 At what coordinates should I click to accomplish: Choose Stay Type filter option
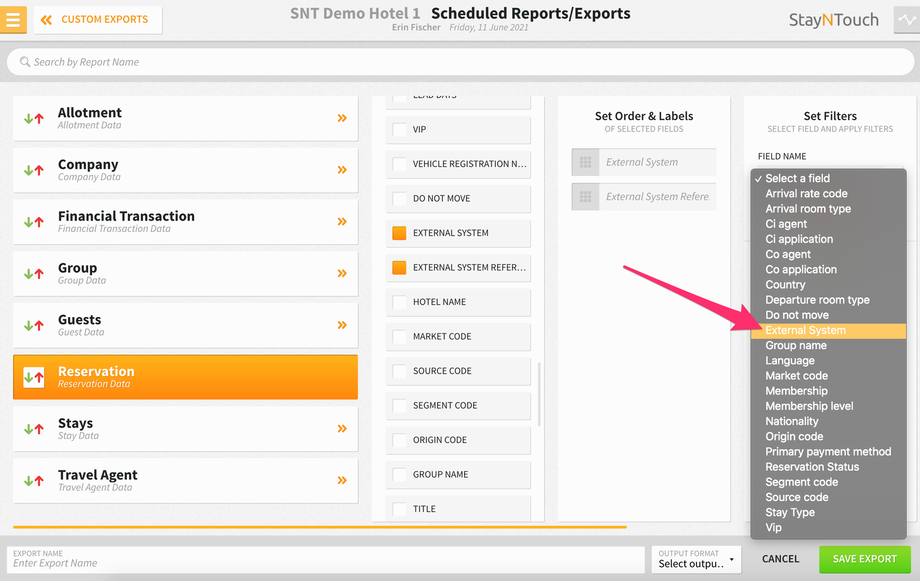click(828, 513)
